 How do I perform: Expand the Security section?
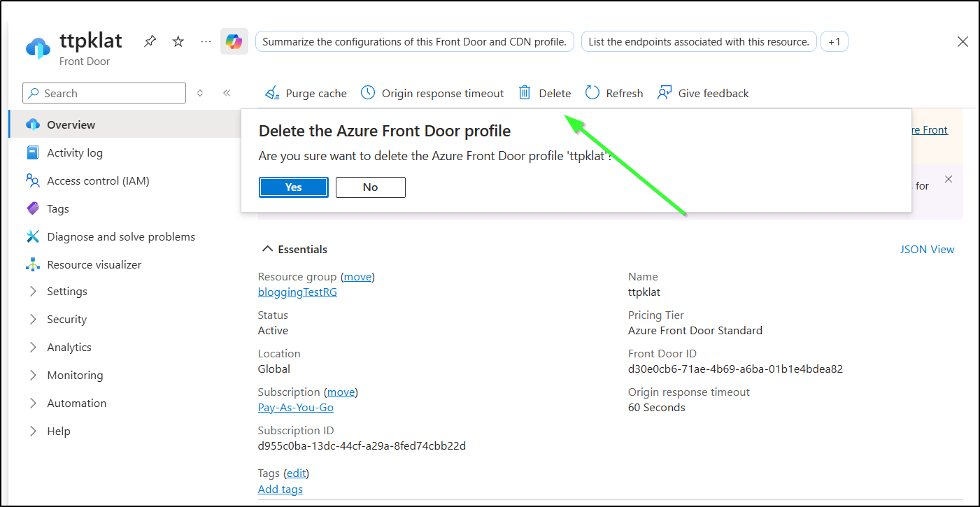pyautogui.click(x=66, y=320)
